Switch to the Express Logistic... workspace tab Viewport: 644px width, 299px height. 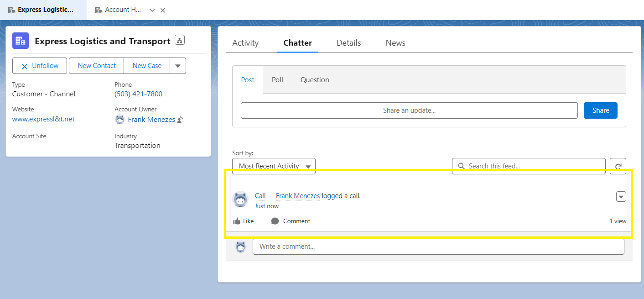tap(43, 10)
